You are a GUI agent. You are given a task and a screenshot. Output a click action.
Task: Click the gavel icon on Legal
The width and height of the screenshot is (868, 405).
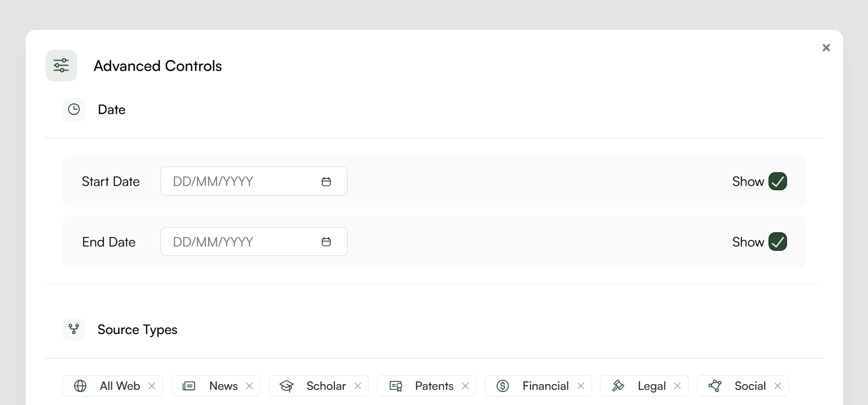click(618, 386)
